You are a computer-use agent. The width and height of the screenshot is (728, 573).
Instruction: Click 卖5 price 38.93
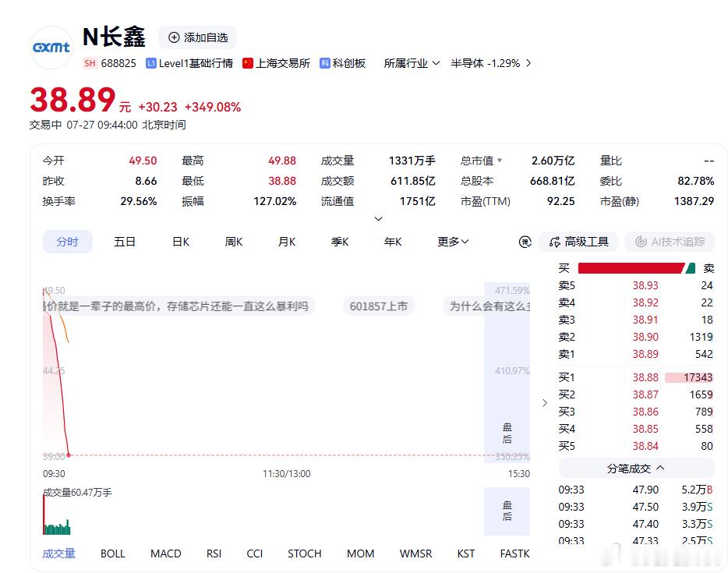click(x=645, y=285)
